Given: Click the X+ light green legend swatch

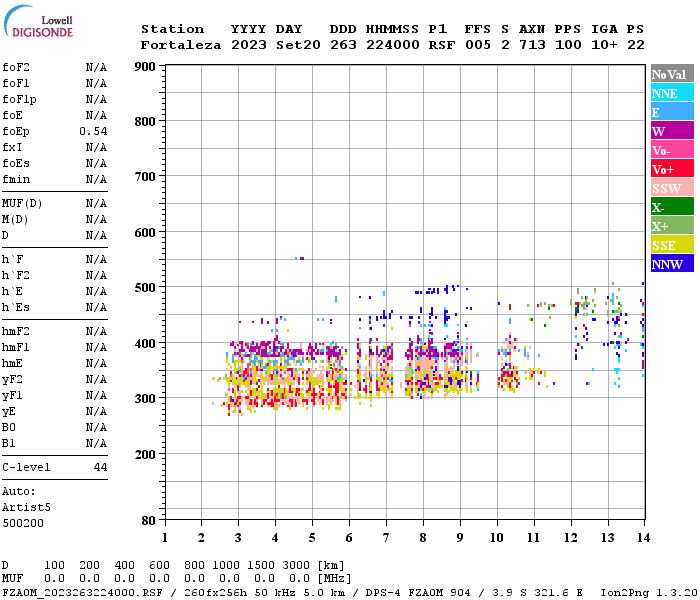Looking at the screenshot, I should [672, 226].
